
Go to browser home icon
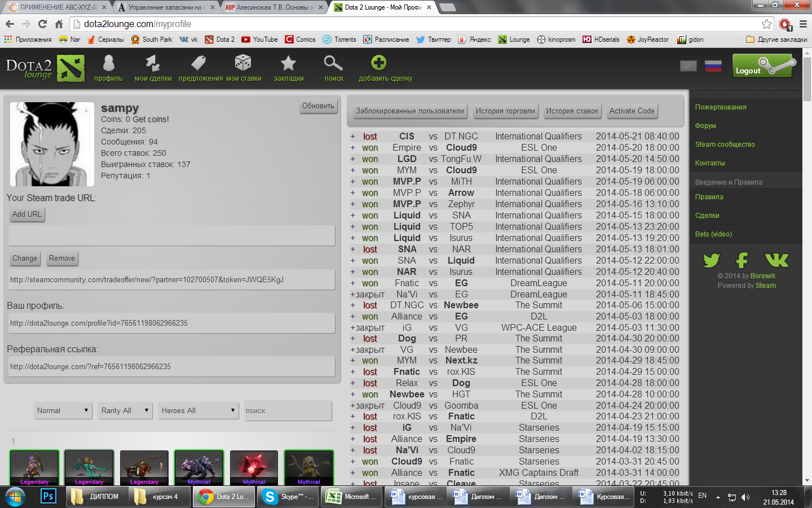pos(59,24)
